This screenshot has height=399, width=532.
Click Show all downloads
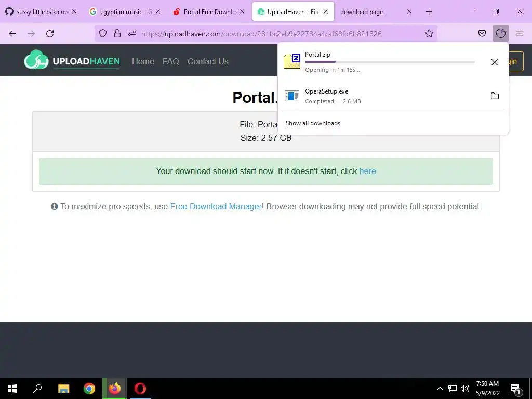coord(313,123)
